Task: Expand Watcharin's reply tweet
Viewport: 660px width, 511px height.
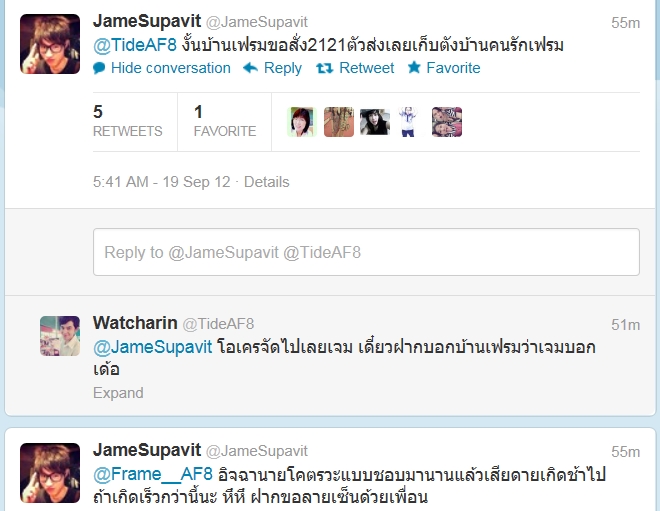Action: 118,393
